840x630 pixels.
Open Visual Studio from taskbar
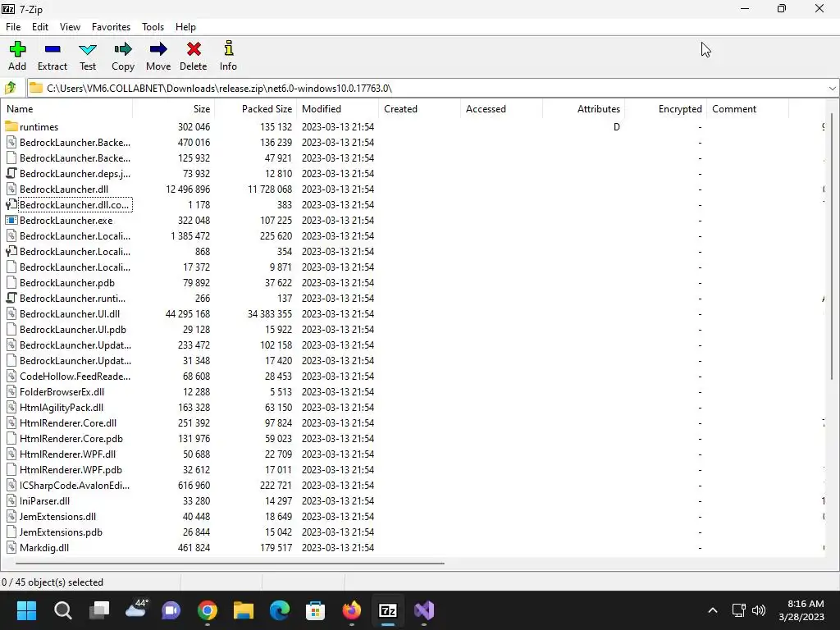pos(424,610)
